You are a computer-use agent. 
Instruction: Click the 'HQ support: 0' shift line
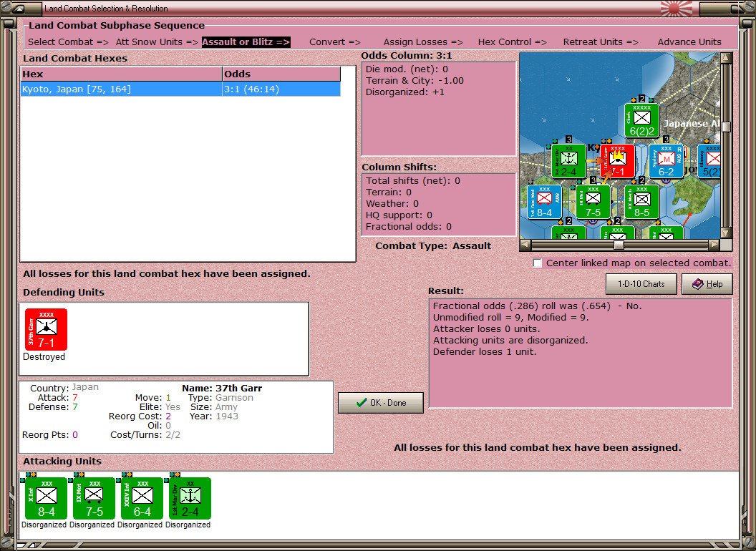pos(399,215)
